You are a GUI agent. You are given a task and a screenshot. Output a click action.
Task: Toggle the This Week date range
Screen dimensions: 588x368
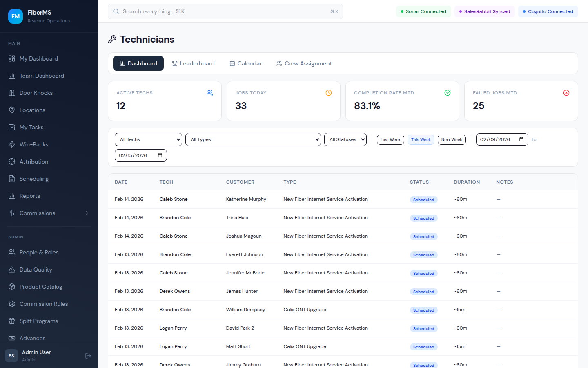click(421, 140)
